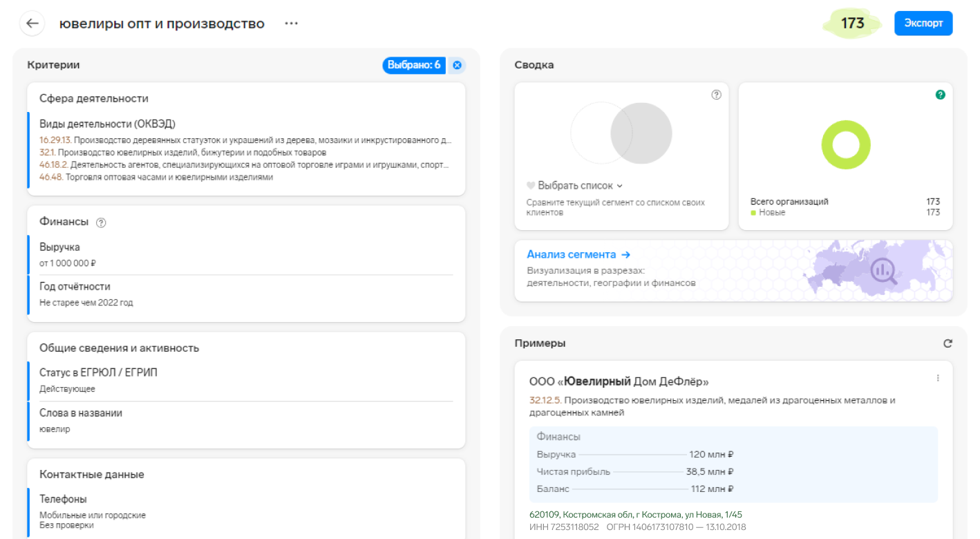This screenshot has width=980, height=539.
Task: Click the map magnifier analysis icon
Action: tap(883, 271)
